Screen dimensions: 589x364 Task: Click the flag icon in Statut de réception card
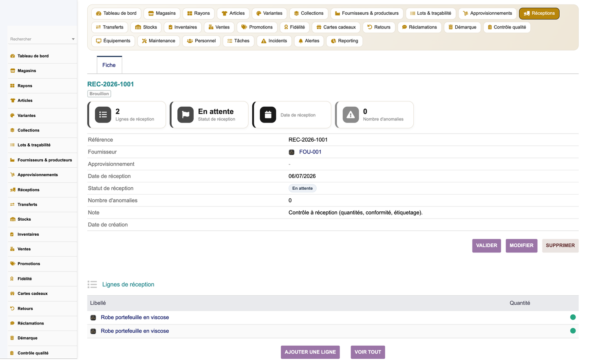[x=185, y=115]
